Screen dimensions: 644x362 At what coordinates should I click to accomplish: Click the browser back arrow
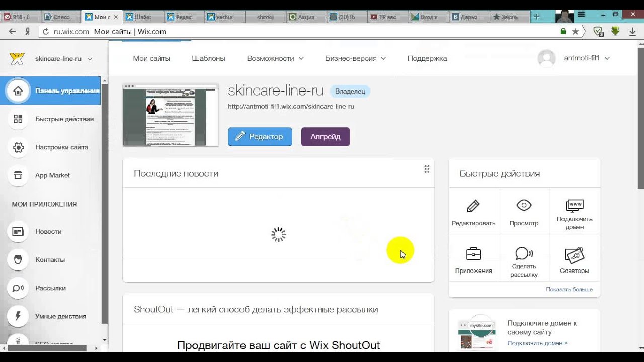(x=12, y=31)
